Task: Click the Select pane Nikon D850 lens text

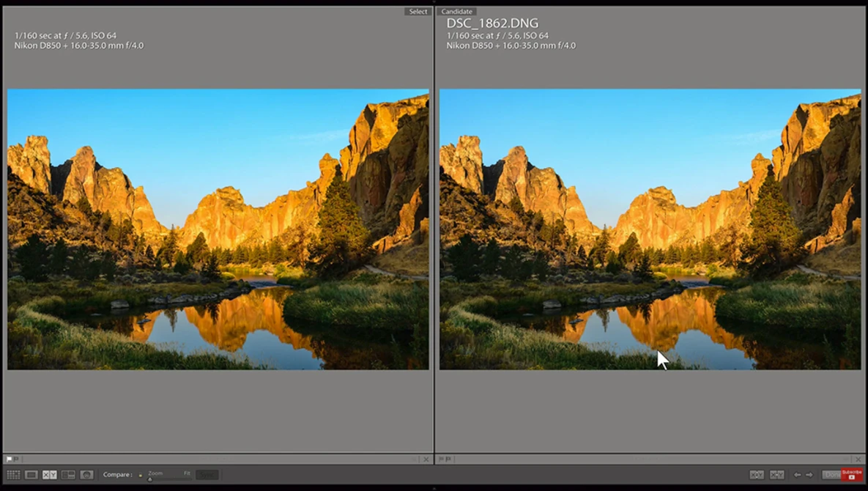Action: point(78,45)
